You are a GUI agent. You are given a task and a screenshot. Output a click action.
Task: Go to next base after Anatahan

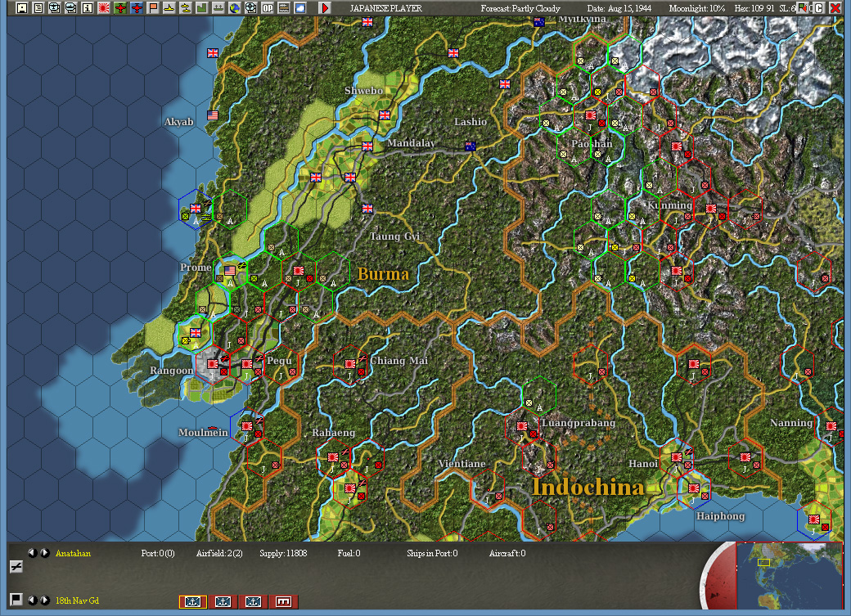click(x=44, y=553)
